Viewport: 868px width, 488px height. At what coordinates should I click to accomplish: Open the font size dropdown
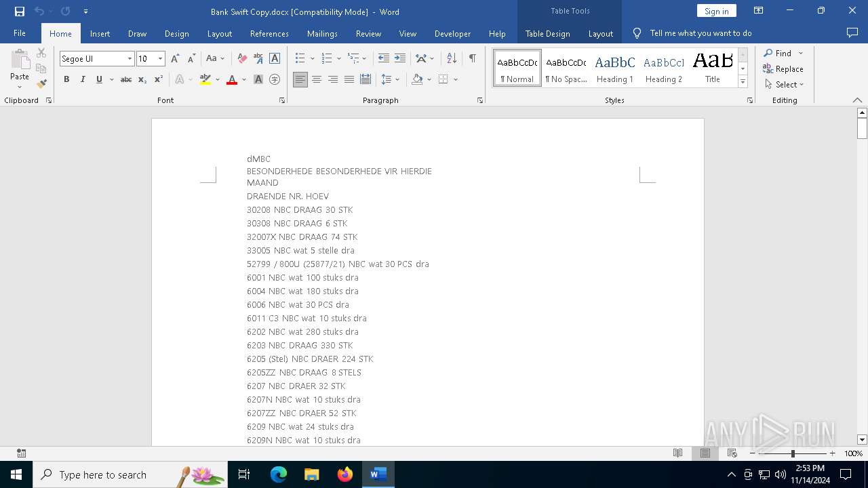[x=160, y=59]
